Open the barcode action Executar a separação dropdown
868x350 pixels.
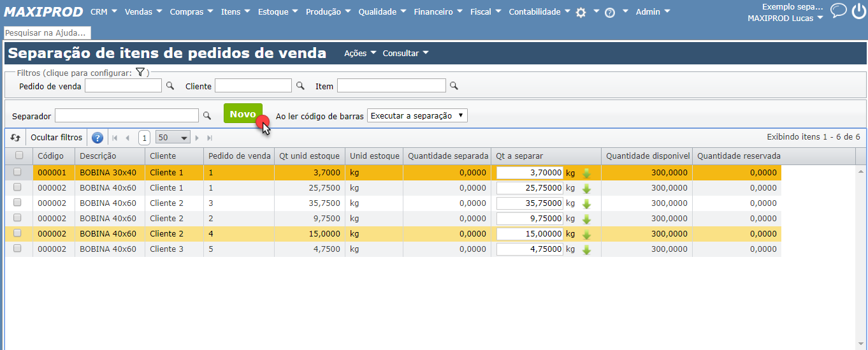pos(417,115)
